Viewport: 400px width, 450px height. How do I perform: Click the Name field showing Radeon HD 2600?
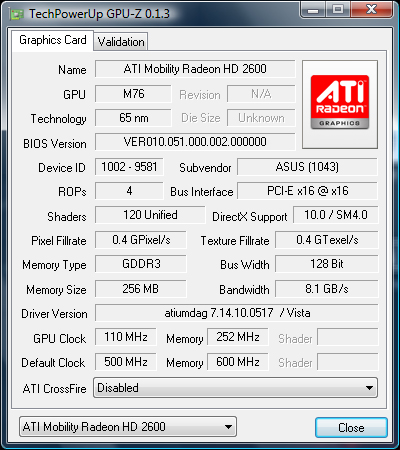pos(195,69)
